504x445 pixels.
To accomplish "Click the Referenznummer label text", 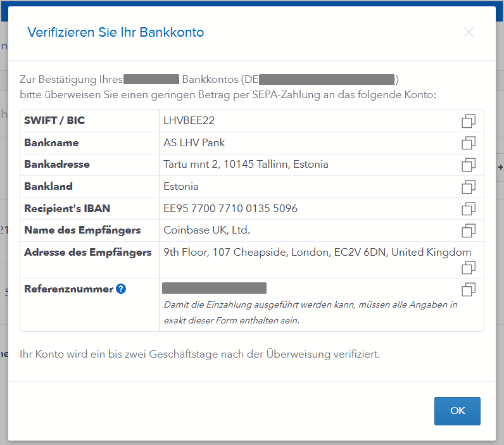I will 69,289.
